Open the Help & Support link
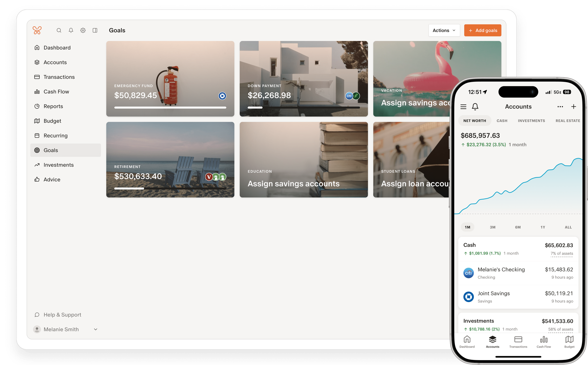The image size is (588, 365). [62, 315]
